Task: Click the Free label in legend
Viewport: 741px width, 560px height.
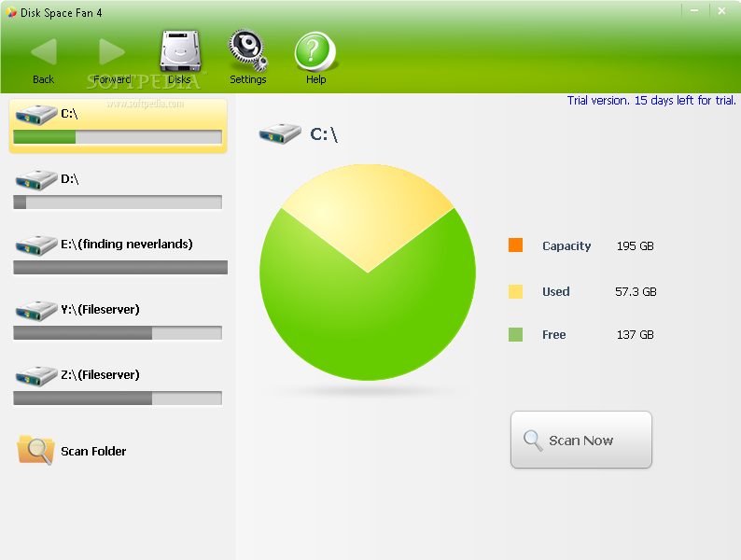Action: point(553,334)
